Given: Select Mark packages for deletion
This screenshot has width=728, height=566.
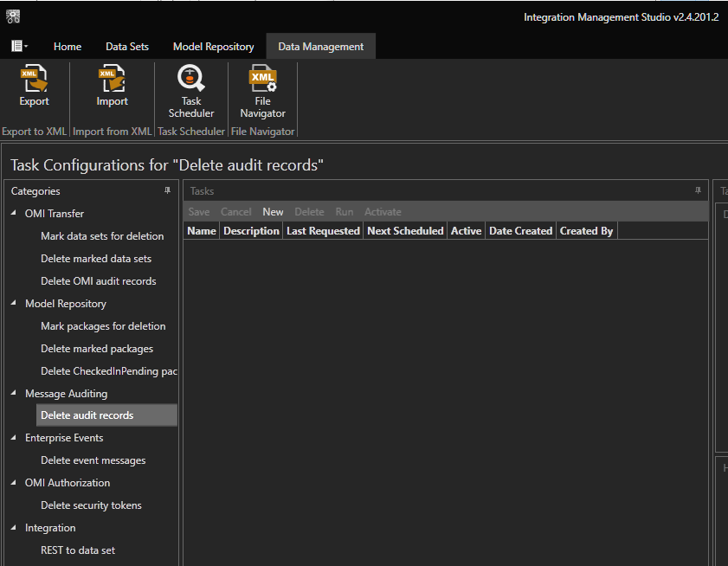Looking at the screenshot, I should [103, 326].
